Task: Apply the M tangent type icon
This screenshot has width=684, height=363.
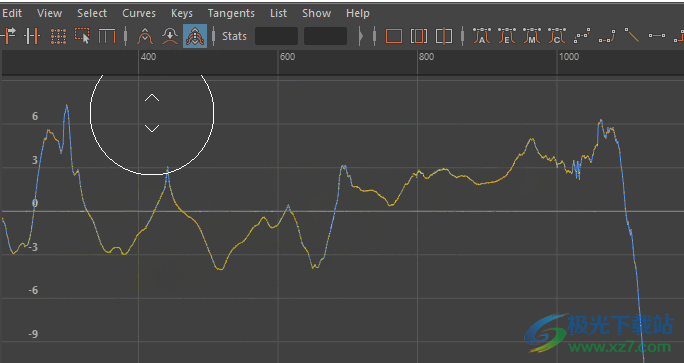Action: (x=532, y=36)
